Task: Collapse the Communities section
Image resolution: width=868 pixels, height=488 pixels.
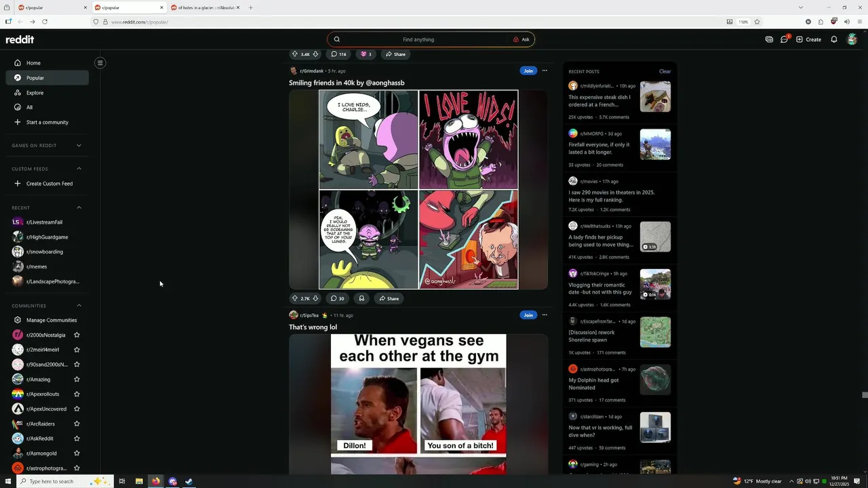Action: click(x=79, y=306)
